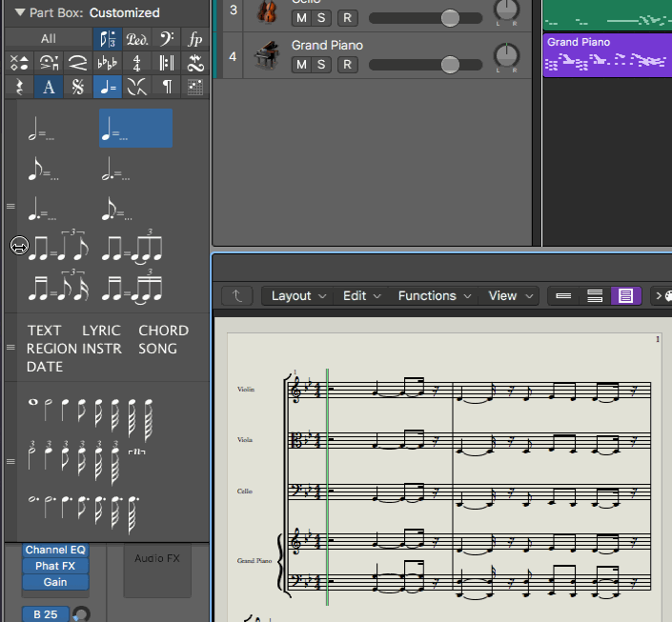
Task: Select the repeat signs and barlines group
Action: point(166,63)
